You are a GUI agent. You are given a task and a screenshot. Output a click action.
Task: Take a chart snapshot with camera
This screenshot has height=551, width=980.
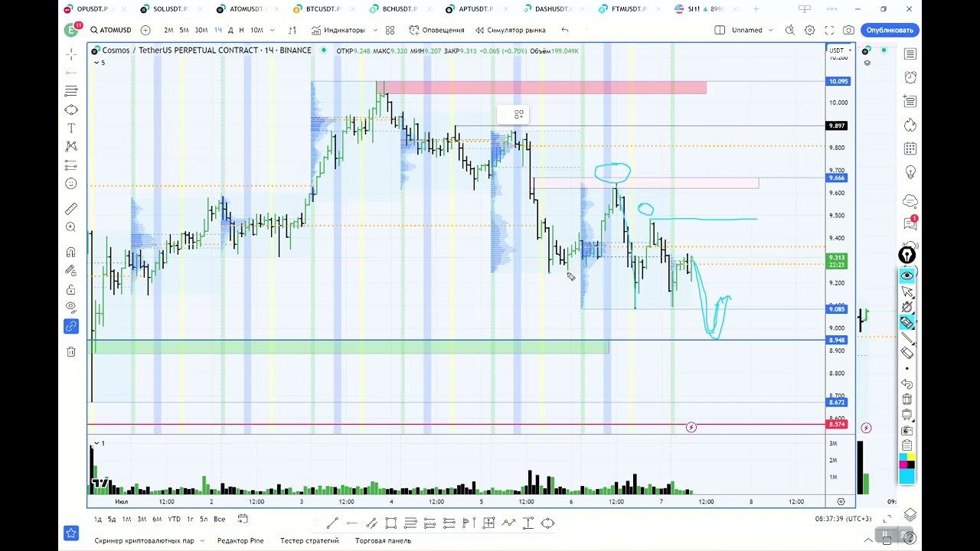click(848, 30)
